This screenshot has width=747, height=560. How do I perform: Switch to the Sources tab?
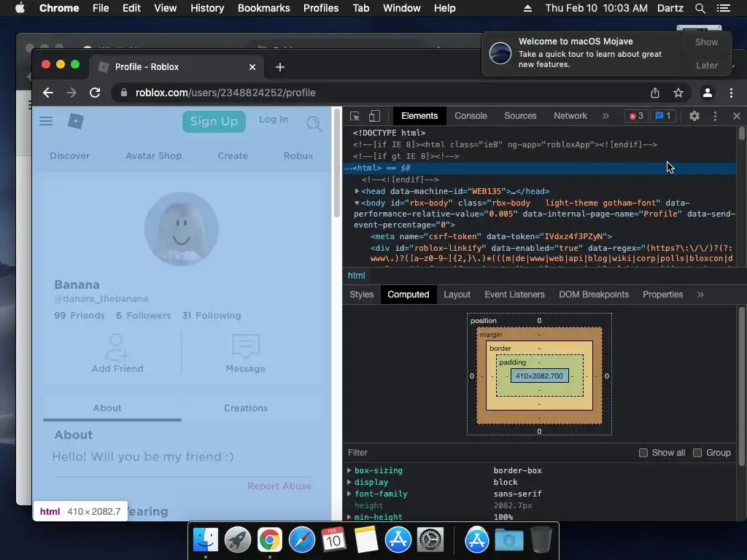pyautogui.click(x=520, y=116)
